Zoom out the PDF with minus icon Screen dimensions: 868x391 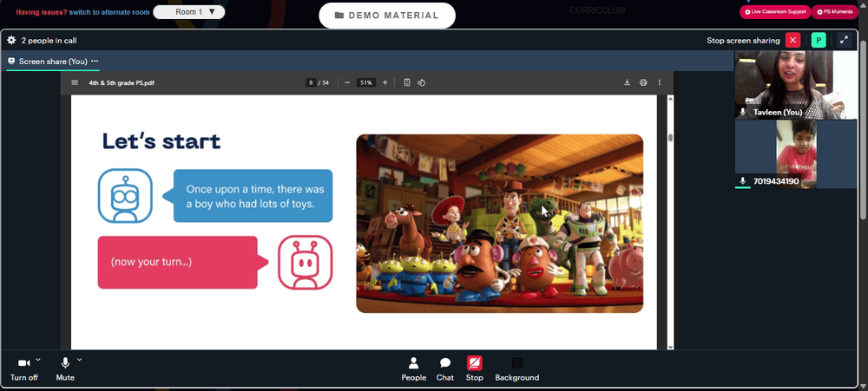pyautogui.click(x=347, y=83)
